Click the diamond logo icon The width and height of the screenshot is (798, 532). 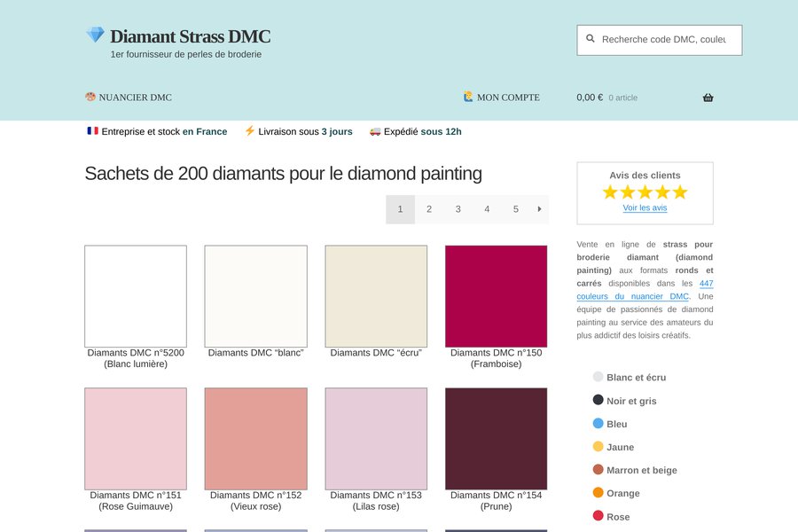point(95,35)
